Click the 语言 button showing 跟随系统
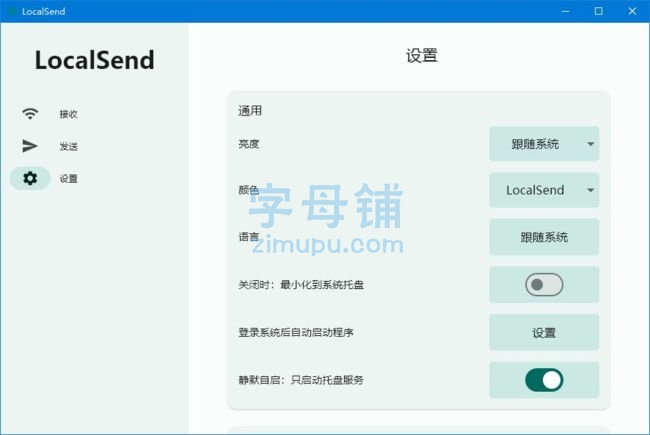This screenshot has width=650, height=435. pyautogui.click(x=544, y=237)
